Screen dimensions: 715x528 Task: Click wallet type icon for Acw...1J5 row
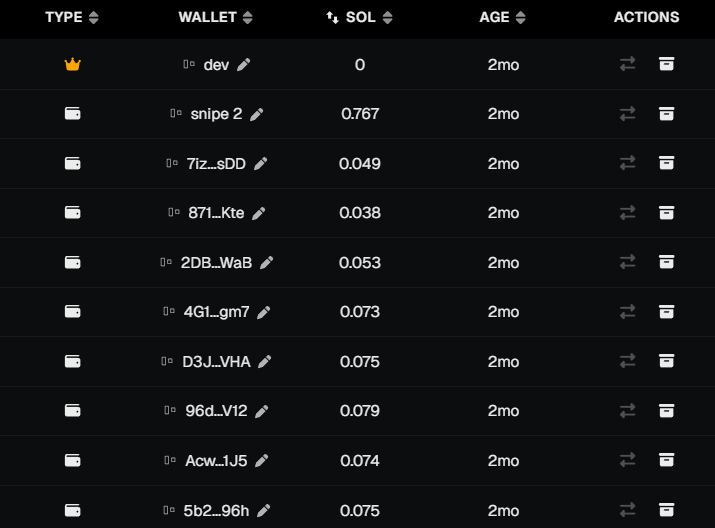coord(72,460)
